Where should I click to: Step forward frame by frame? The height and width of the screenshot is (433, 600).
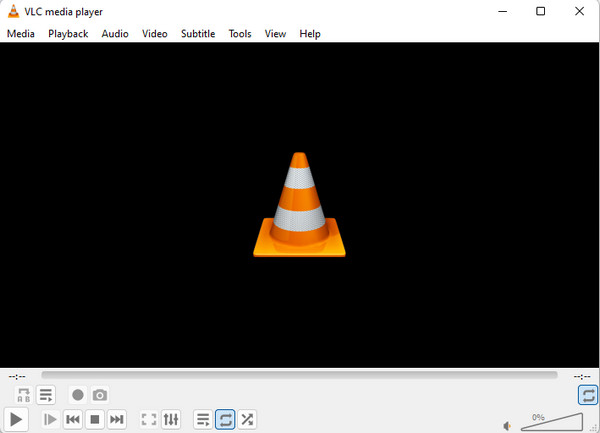[x=50, y=419]
